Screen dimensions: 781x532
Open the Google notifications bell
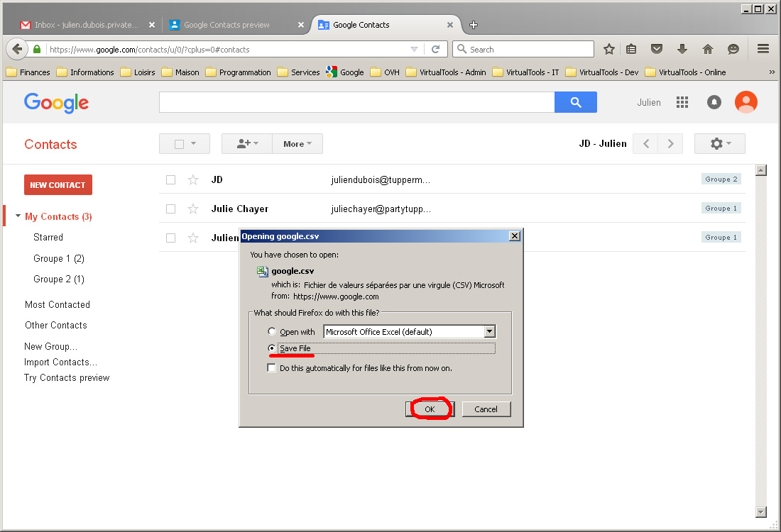714,102
